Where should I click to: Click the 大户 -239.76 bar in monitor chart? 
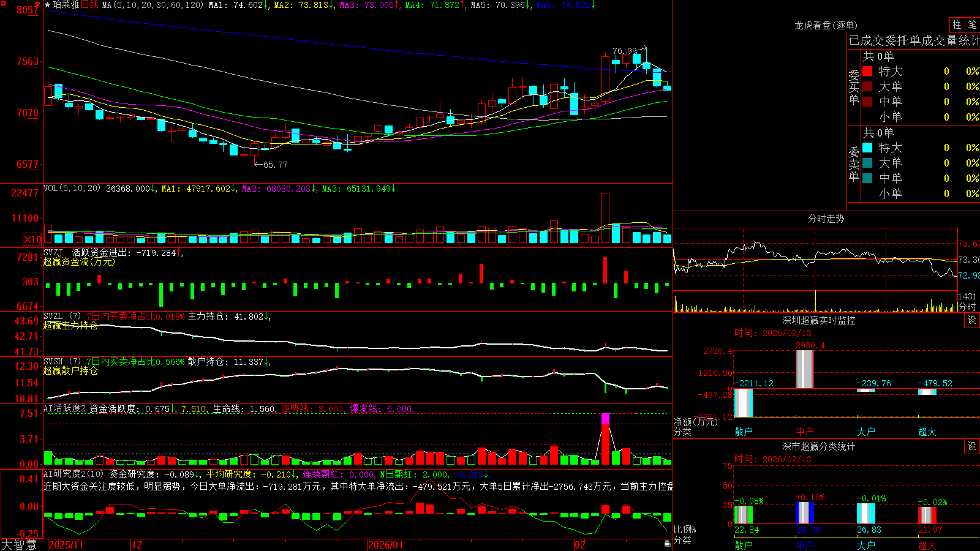coord(866,390)
